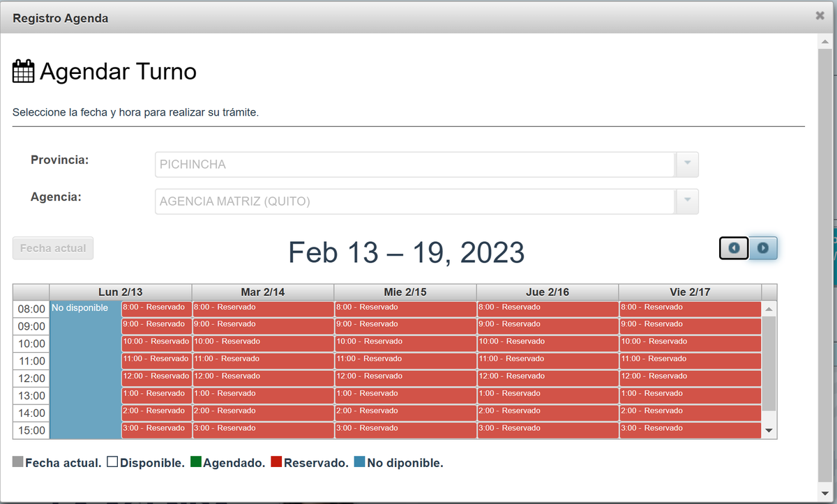Close the Registro Agenda dialog
The height and width of the screenshot is (504, 837).
tap(820, 16)
